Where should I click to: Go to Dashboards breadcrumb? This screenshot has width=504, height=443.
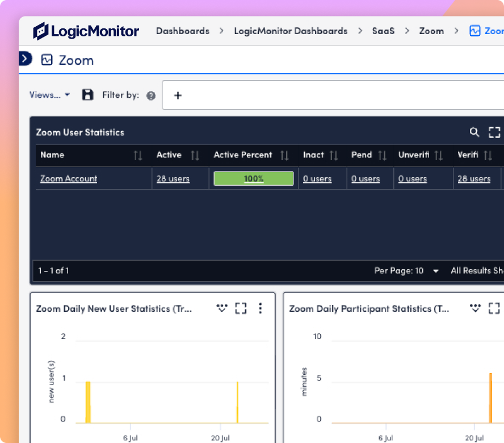click(x=183, y=31)
